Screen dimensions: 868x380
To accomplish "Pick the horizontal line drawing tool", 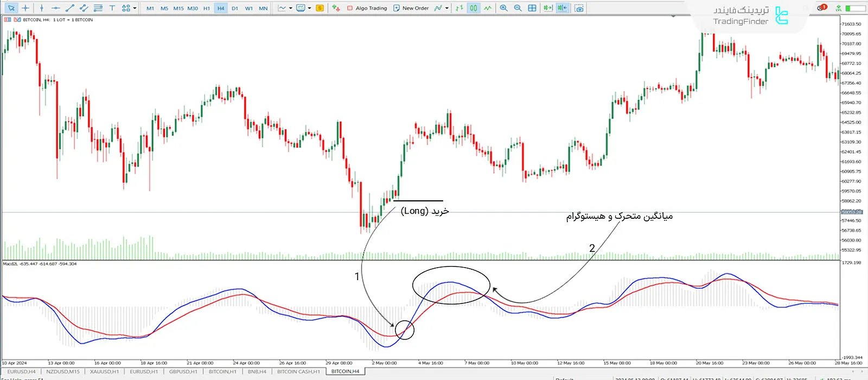I will pos(56,8).
